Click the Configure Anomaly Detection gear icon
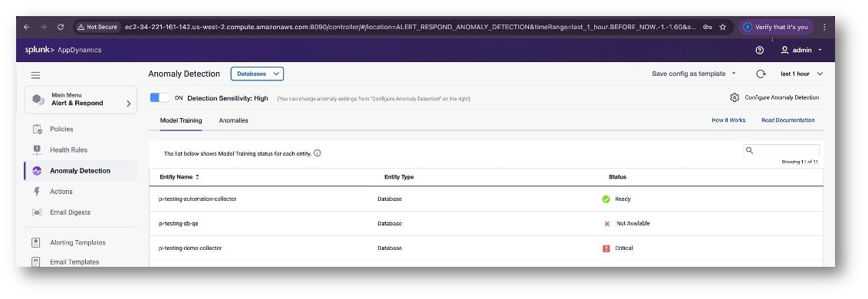Screen dimensions: 868x299 (735, 97)
